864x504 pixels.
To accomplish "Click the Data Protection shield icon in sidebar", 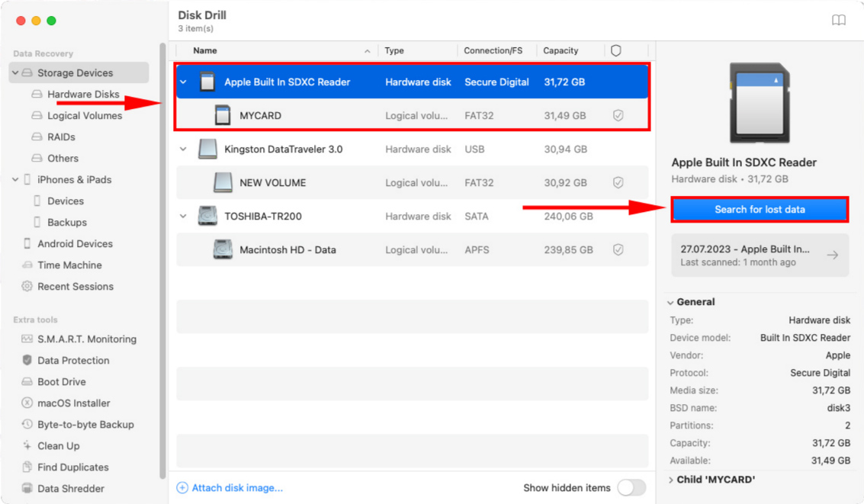I will [27, 360].
